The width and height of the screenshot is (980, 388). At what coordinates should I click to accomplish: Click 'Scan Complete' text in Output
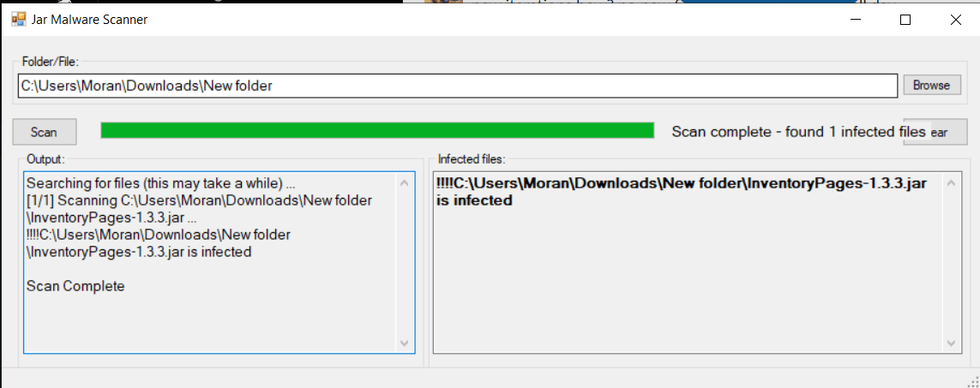(75, 286)
